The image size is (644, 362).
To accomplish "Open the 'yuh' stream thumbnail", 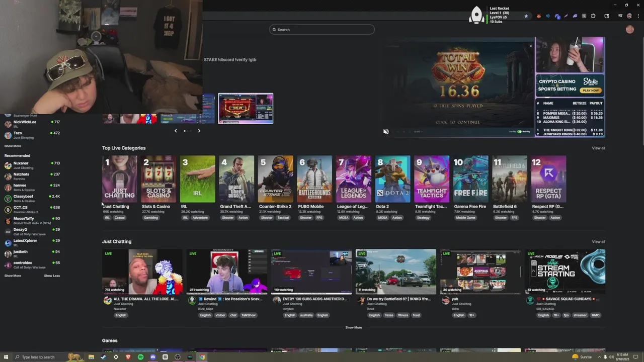I will point(480,271).
